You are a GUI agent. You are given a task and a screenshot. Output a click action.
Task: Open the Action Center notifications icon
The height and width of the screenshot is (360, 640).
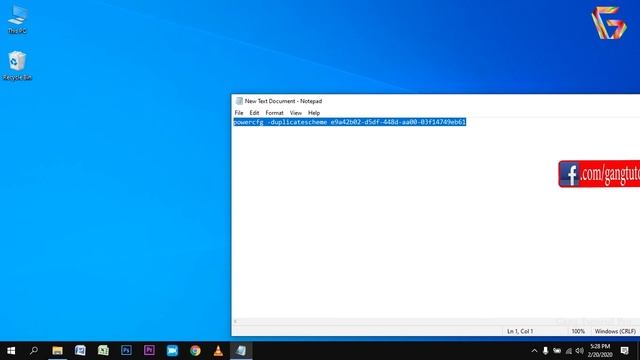(x=624, y=351)
